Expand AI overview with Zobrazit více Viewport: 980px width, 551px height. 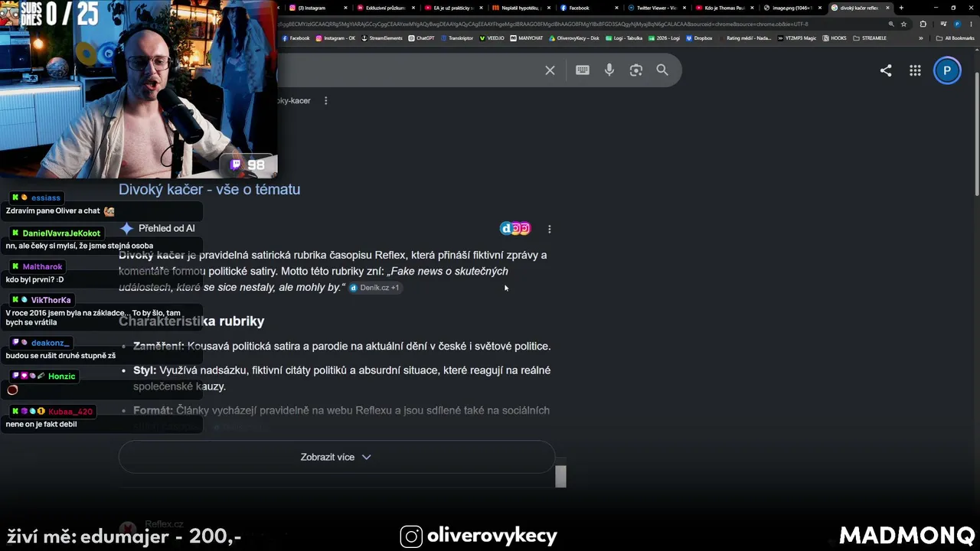coord(336,457)
